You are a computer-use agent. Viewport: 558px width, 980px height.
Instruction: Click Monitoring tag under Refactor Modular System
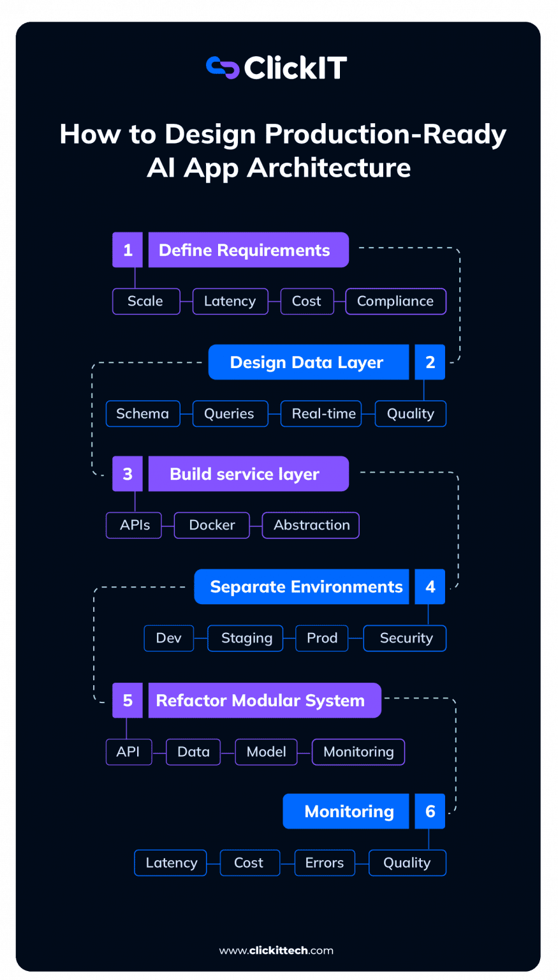click(x=358, y=752)
